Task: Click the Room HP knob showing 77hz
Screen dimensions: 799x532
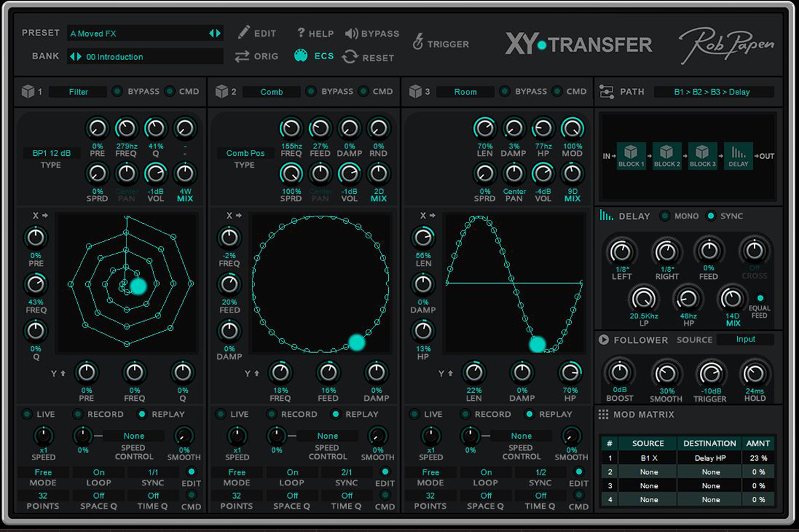Action: coord(543,128)
